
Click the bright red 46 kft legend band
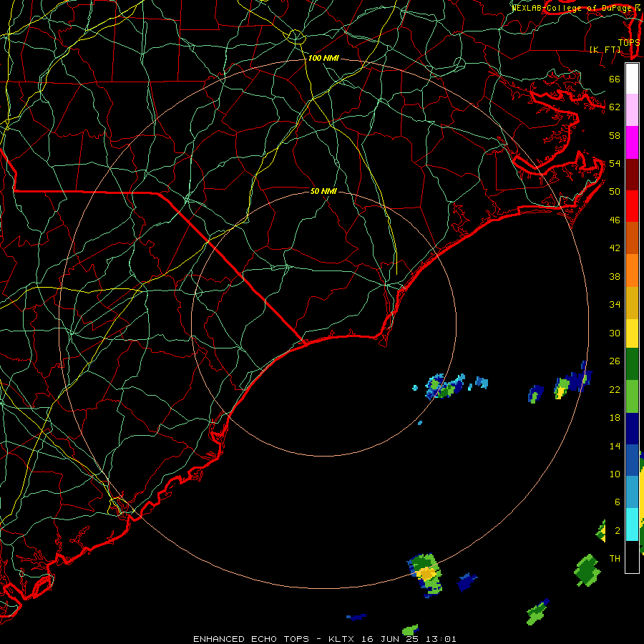tap(632, 206)
